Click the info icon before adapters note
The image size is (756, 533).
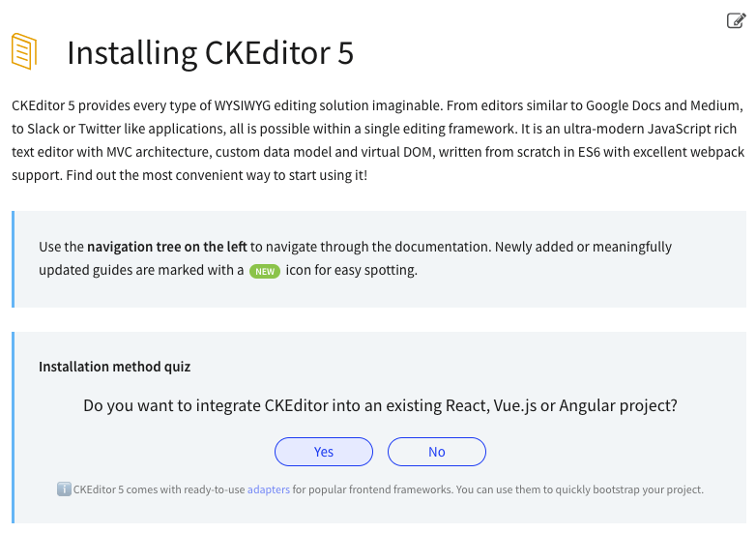point(64,489)
